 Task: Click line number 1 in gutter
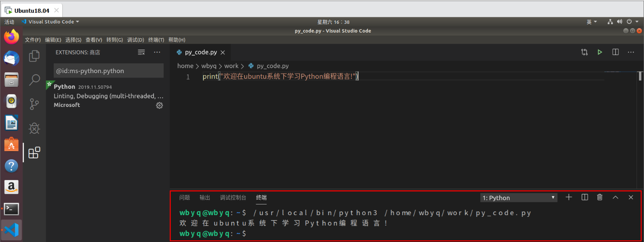[x=188, y=77]
